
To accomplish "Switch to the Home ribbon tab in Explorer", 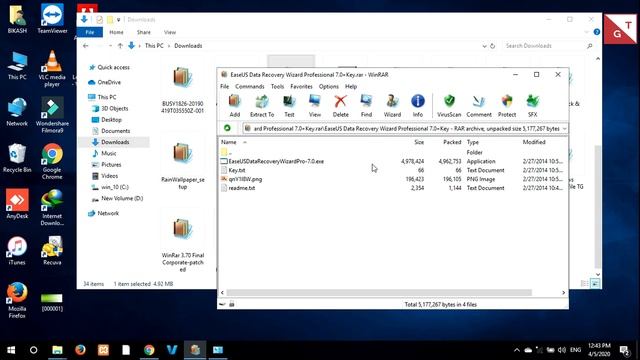I will point(116,32).
